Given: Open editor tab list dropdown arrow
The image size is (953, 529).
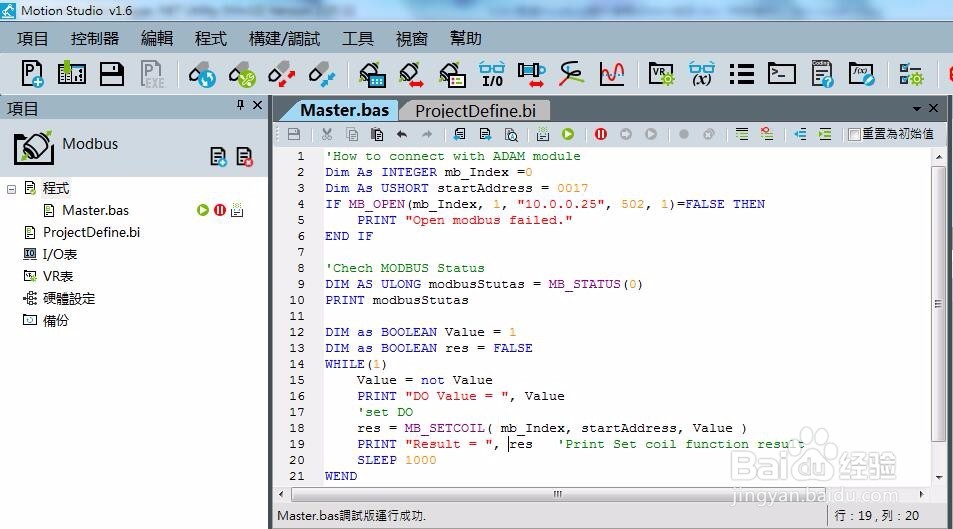Looking at the screenshot, I should [x=917, y=108].
